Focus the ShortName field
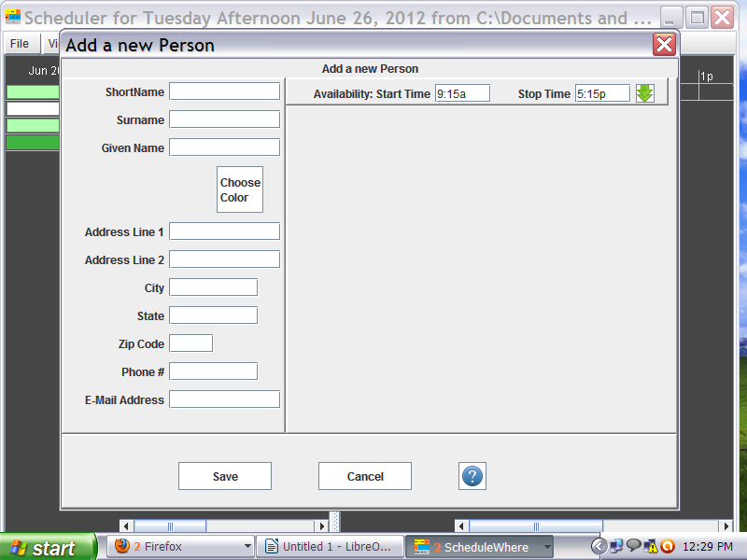747x560 pixels. pos(224,91)
